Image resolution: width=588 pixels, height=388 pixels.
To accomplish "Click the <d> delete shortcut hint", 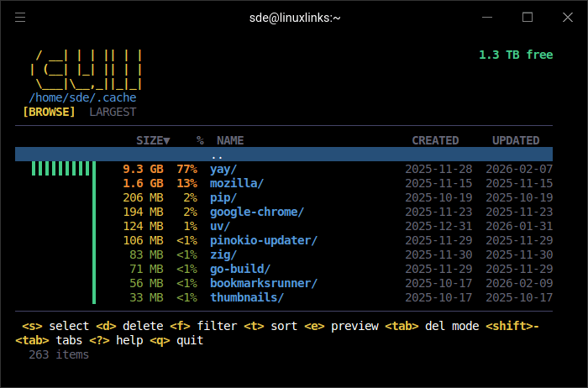I will pyautogui.click(x=129, y=326).
